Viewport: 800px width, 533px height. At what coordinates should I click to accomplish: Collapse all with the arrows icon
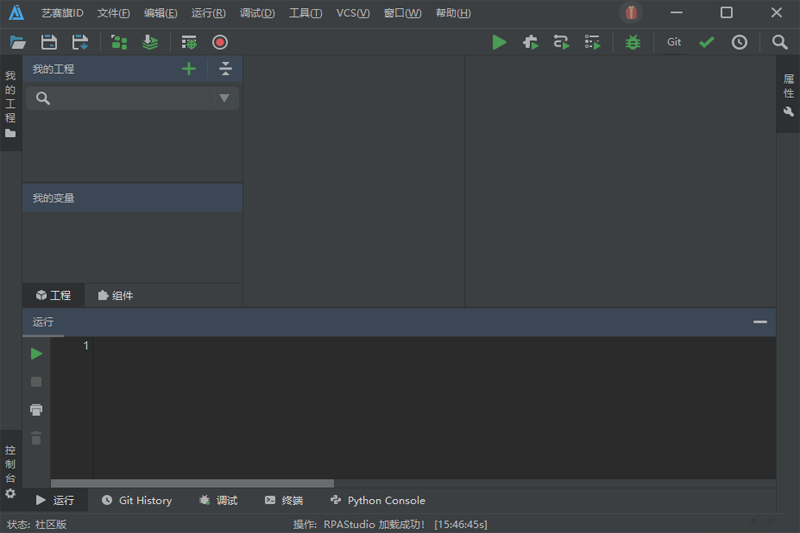[225, 69]
